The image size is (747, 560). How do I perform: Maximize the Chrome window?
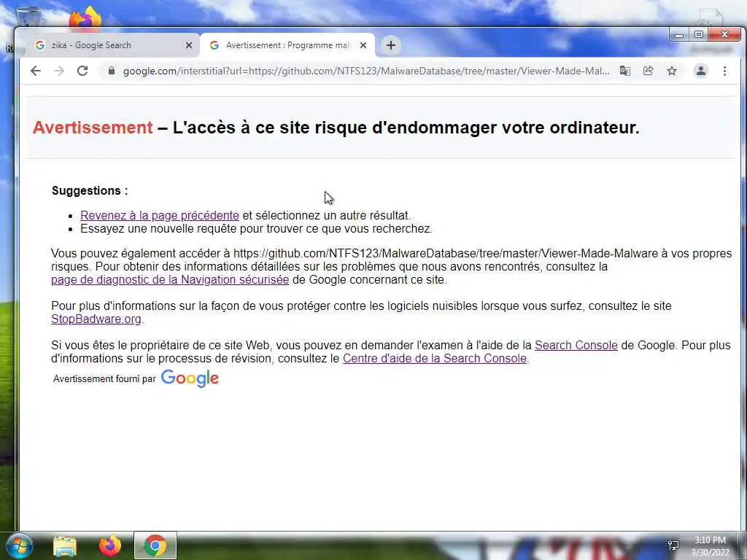(698, 35)
